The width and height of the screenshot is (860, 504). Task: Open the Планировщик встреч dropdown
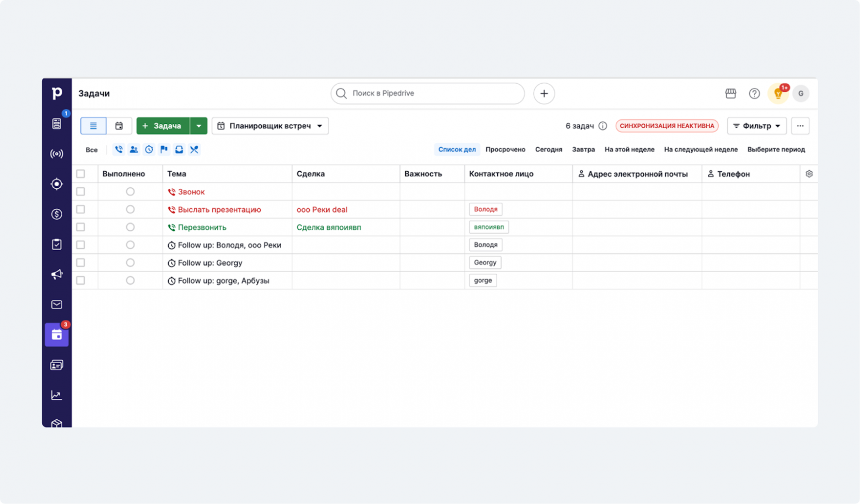tap(270, 126)
